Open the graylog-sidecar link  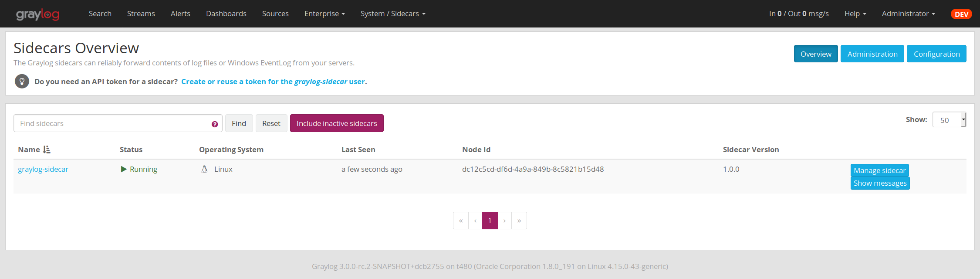[x=43, y=169]
